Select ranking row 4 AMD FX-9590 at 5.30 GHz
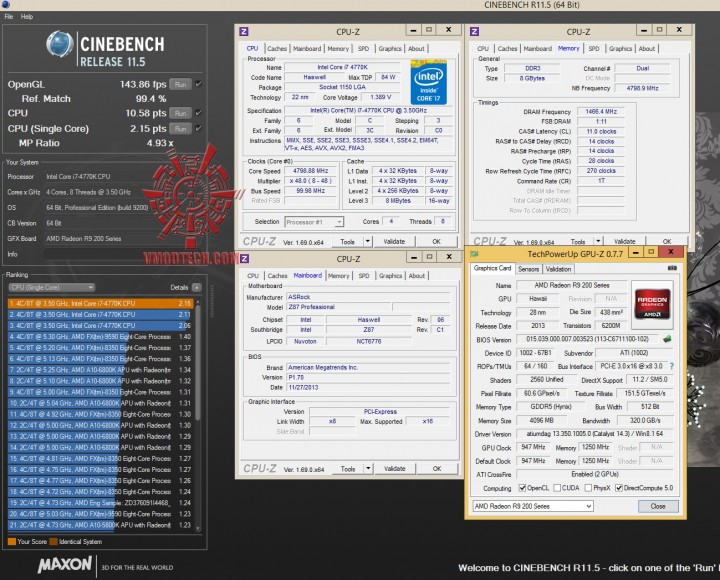This screenshot has width=720, height=580. pos(100,337)
